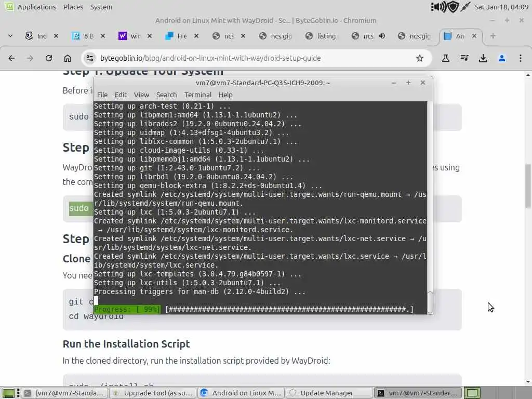Click the network connection tray icon
The height and width of the screenshot is (399, 532).
(465, 7)
